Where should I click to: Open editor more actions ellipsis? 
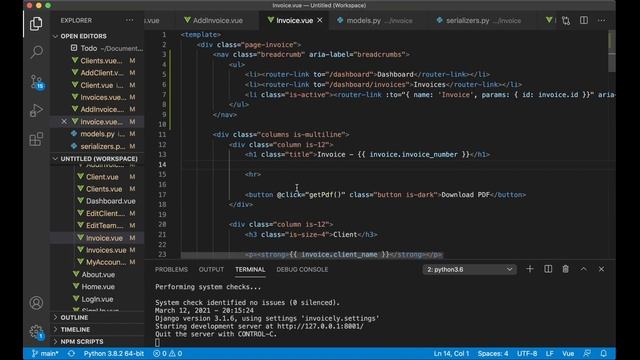602,20
